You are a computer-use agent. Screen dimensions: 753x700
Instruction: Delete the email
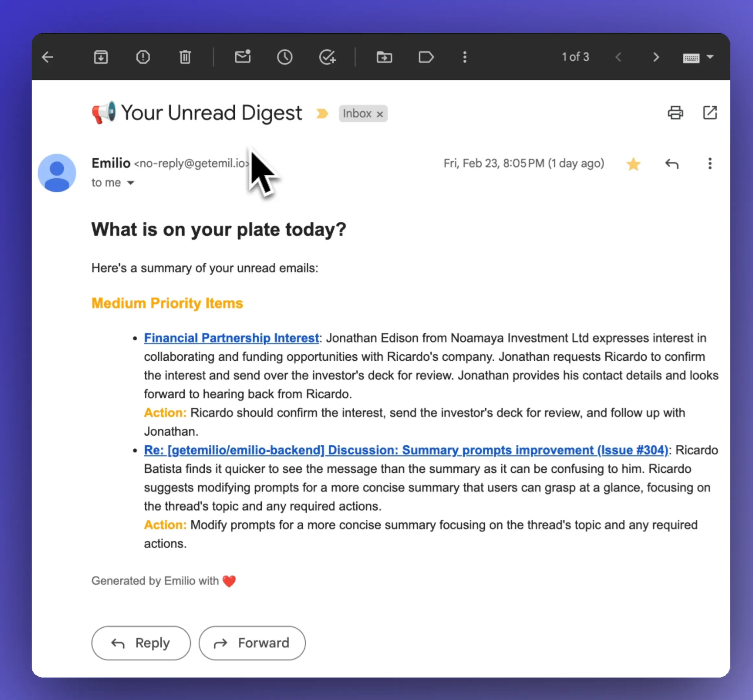click(x=185, y=57)
